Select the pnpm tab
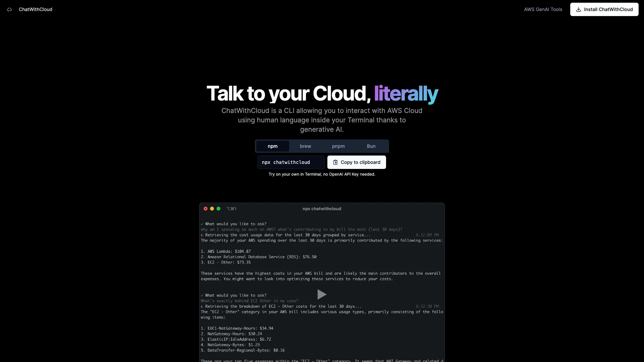The width and height of the screenshot is (644, 362). 338,146
